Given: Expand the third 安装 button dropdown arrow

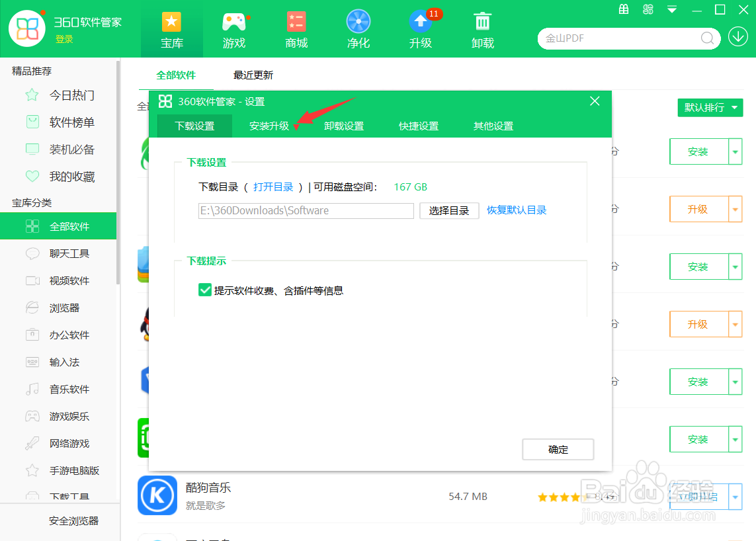Looking at the screenshot, I should 735,382.
